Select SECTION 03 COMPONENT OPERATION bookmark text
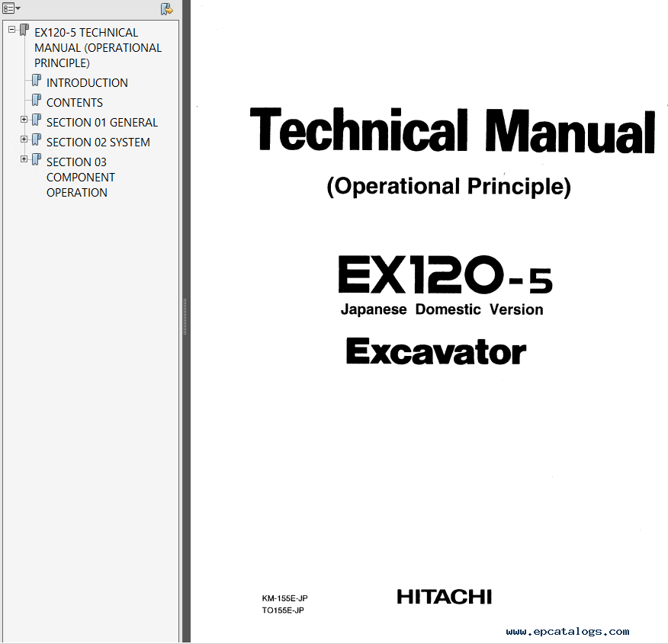Image resolution: width=668 pixels, height=644 pixels. click(x=81, y=177)
